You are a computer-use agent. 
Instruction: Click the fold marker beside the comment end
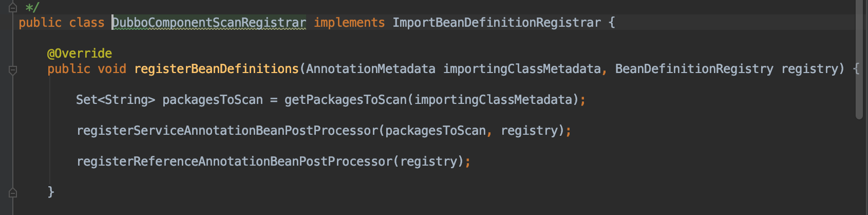click(13, 7)
